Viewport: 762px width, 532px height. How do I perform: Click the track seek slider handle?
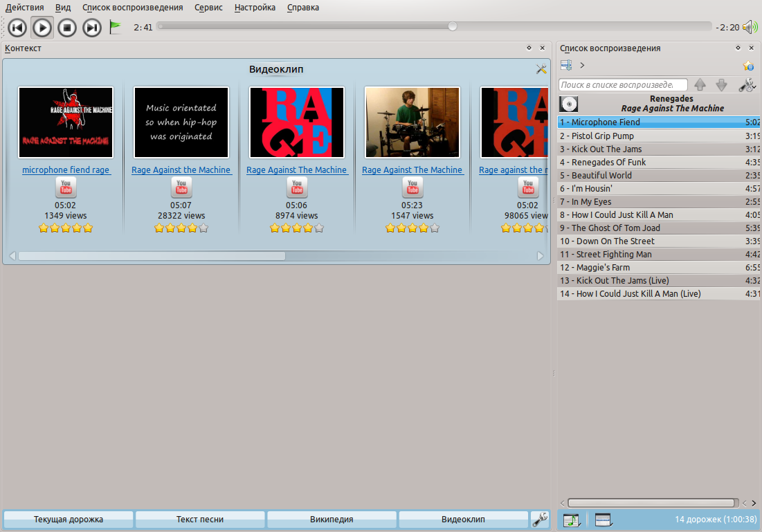(453, 26)
